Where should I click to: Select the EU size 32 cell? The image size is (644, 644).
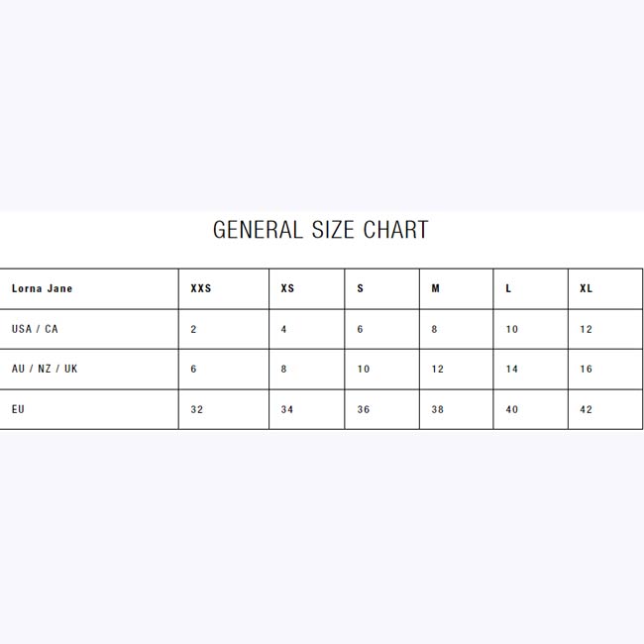197,409
